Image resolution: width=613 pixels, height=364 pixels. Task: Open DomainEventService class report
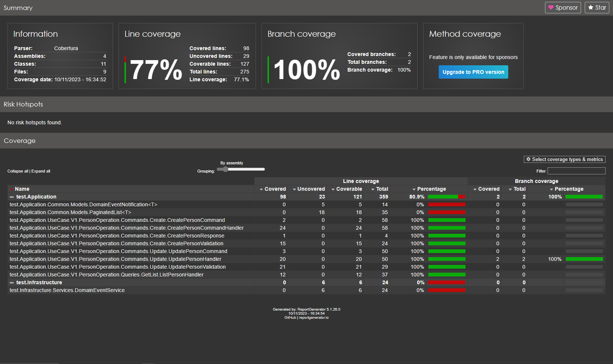(67, 290)
